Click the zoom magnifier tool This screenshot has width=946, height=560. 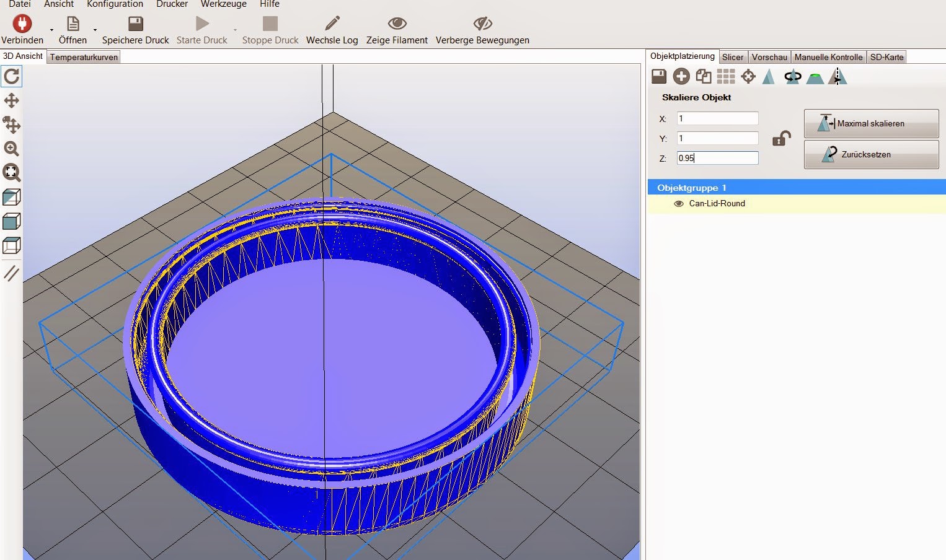pos(12,149)
